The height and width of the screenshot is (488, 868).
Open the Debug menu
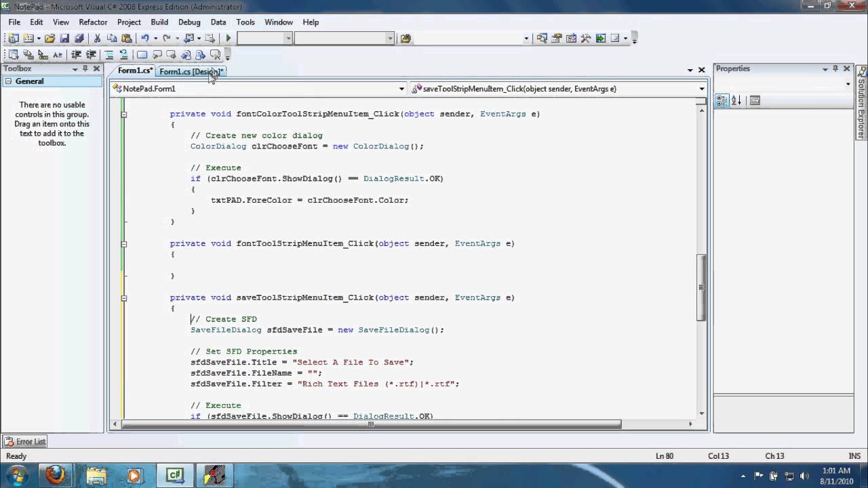pyautogui.click(x=189, y=22)
